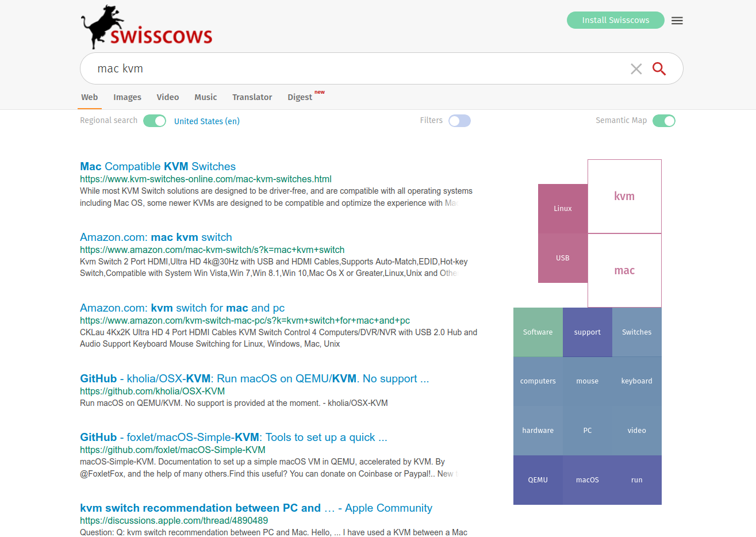Image resolution: width=756 pixels, height=537 pixels.
Task: Select the support tile in semantic map
Action: (588, 332)
